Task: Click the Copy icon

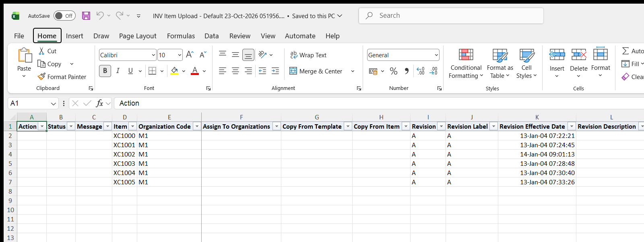Action: tap(41, 64)
